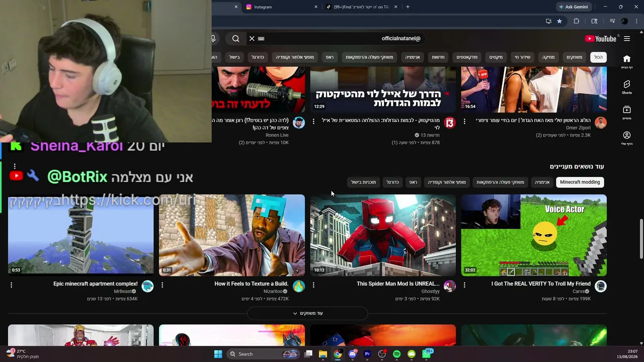Open Discord from the taskbar

(x=353, y=354)
